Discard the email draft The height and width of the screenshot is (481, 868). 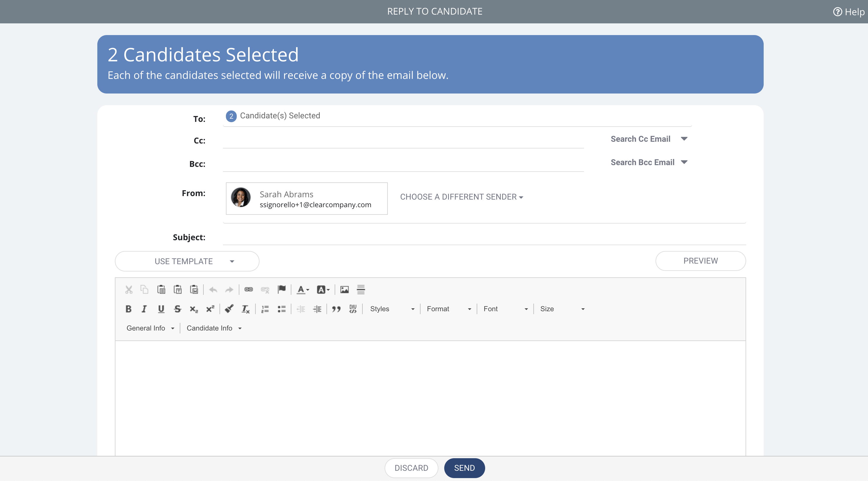411,468
